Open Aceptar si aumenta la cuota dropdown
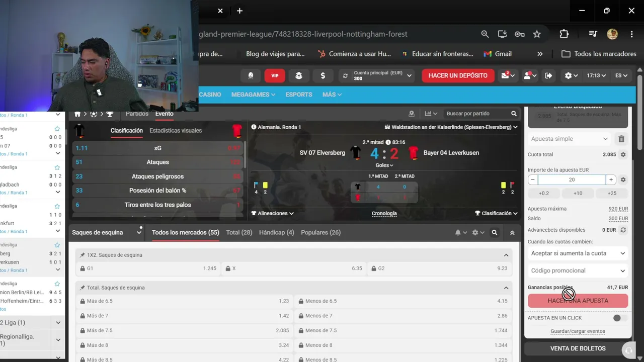Viewport: 644px width, 362px height. pyautogui.click(x=578, y=253)
